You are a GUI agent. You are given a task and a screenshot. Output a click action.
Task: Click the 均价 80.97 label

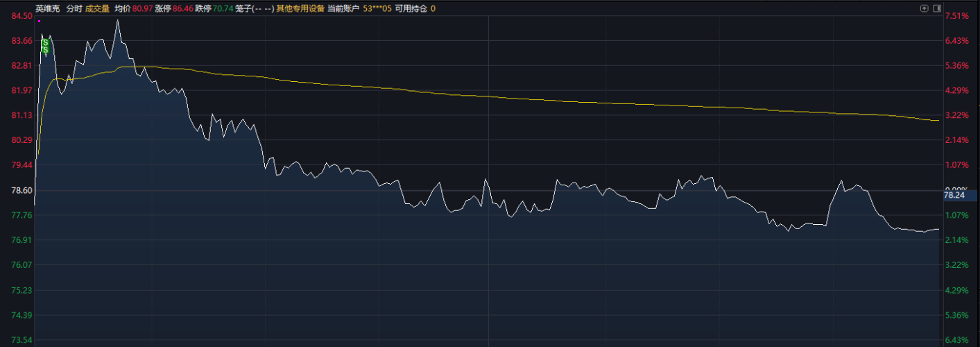(x=133, y=8)
